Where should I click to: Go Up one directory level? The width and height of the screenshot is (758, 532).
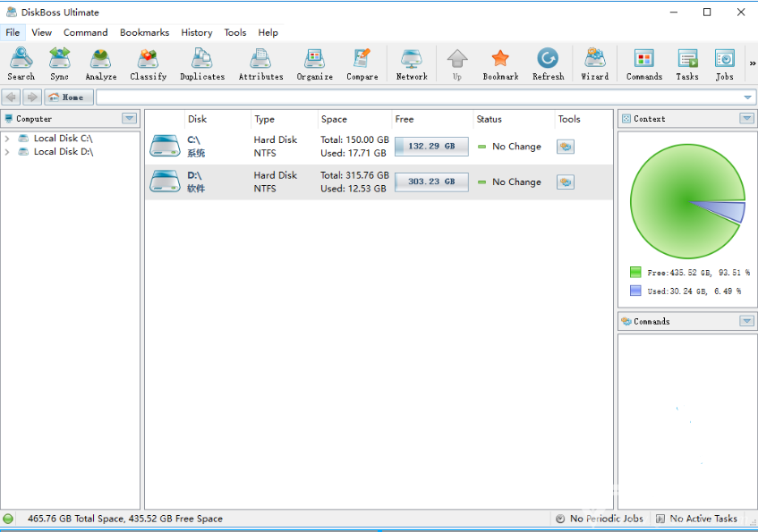point(456,63)
